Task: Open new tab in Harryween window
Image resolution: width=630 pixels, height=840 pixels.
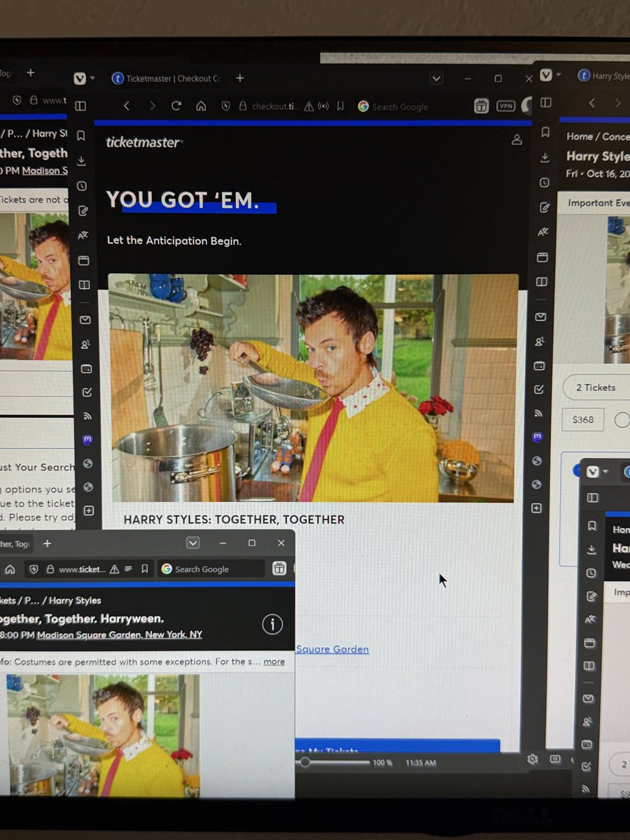Action: point(48,543)
